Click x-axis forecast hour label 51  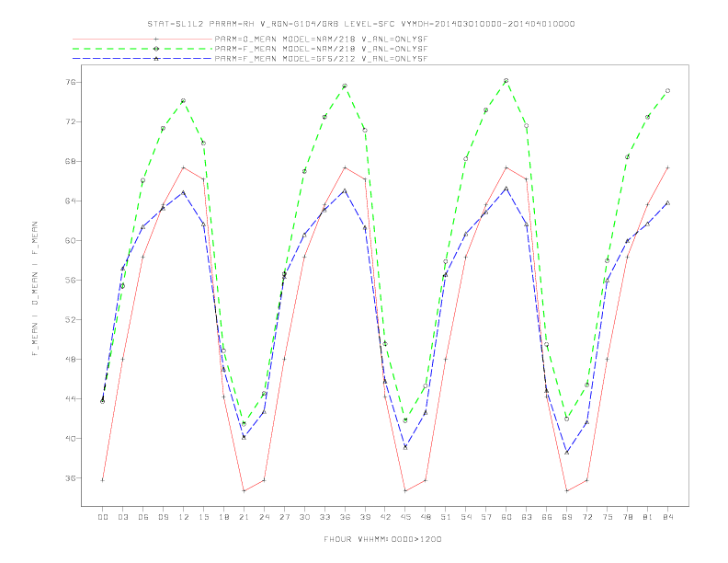pos(446,517)
